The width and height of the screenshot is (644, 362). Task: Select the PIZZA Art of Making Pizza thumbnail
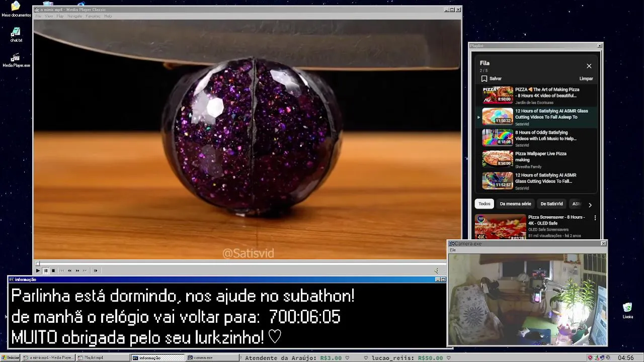498,95
